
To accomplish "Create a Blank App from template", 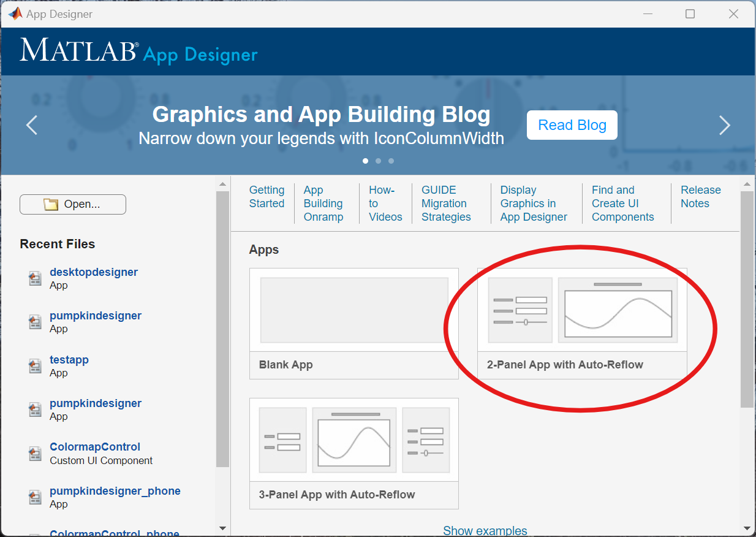I will [x=353, y=323].
